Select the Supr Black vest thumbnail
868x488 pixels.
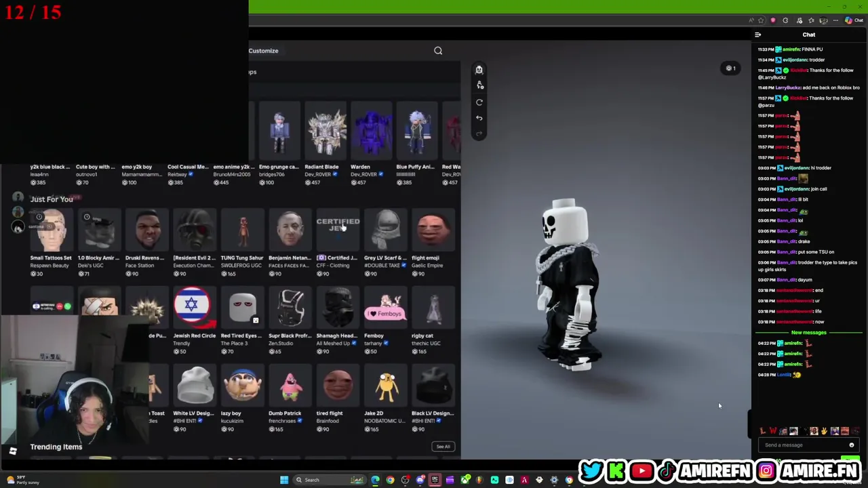[x=290, y=308]
